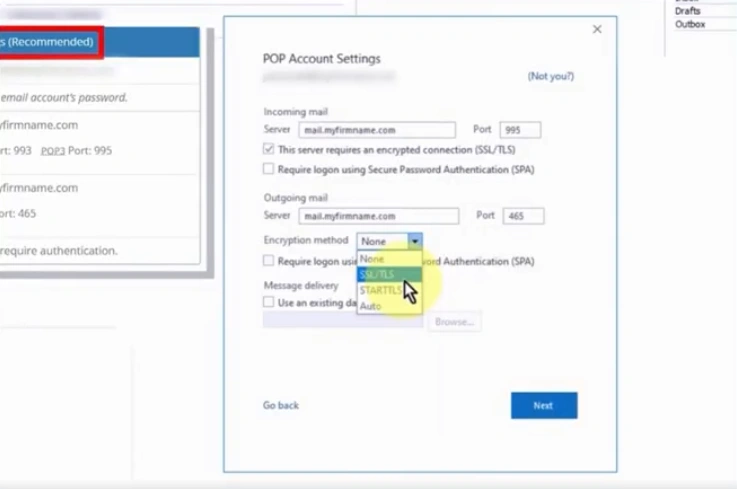Choose SSL/TLS from the encryption list
737x489 pixels.
coord(378,274)
